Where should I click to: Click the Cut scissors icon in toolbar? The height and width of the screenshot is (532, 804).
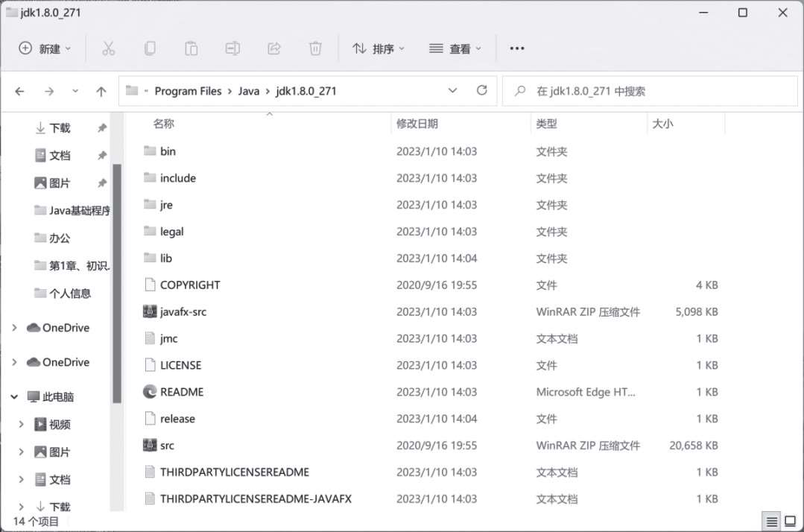pyautogui.click(x=108, y=48)
